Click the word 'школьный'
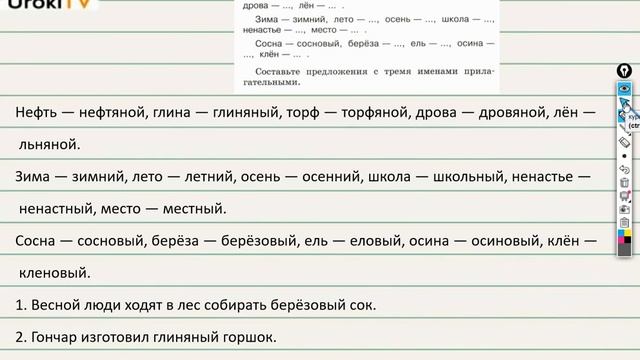The height and width of the screenshot is (360, 640). coord(469,177)
